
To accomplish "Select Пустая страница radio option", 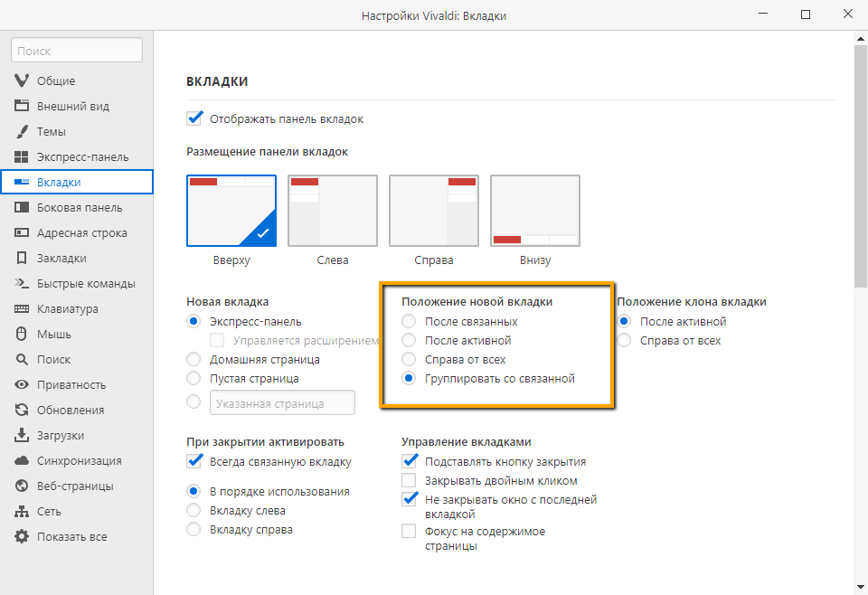I will (193, 378).
